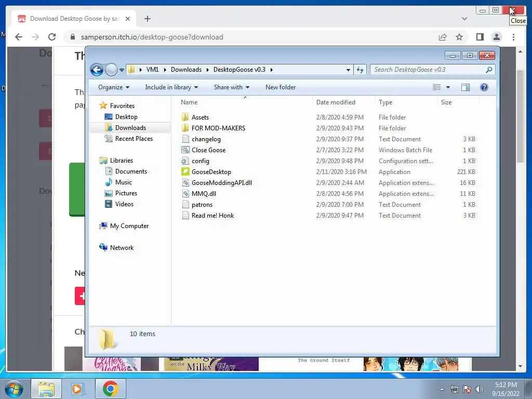Image resolution: width=532 pixels, height=399 pixels.
Task: Click DesktopGoose v0.3 breadcrumb segment
Action: pos(239,70)
